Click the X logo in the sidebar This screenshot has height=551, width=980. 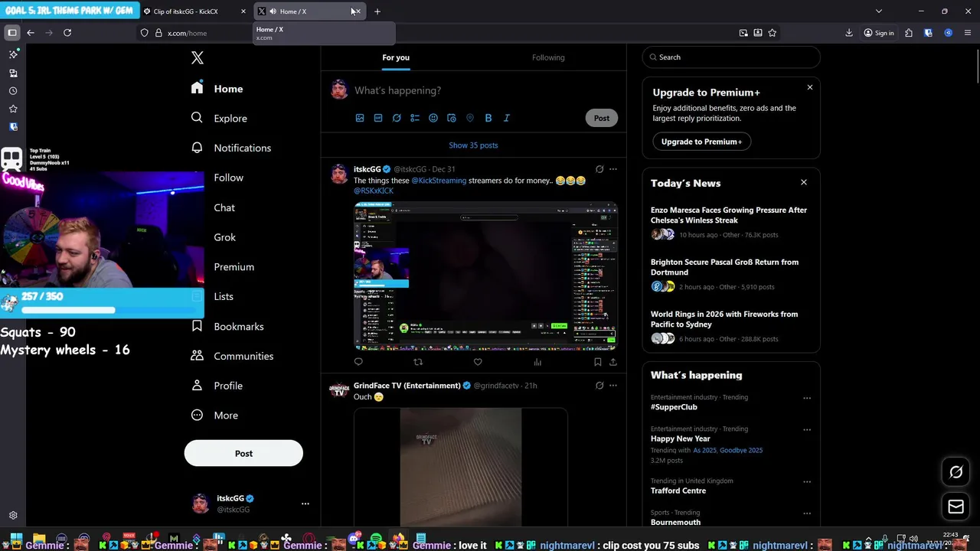pyautogui.click(x=197, y=58)
